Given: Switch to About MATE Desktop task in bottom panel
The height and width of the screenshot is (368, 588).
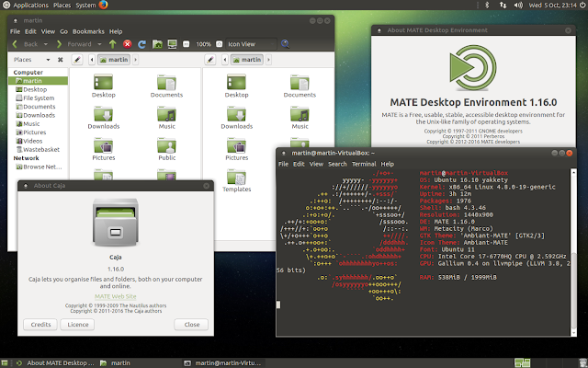Looking at the screenshot, I should click(x=55, y=363).
